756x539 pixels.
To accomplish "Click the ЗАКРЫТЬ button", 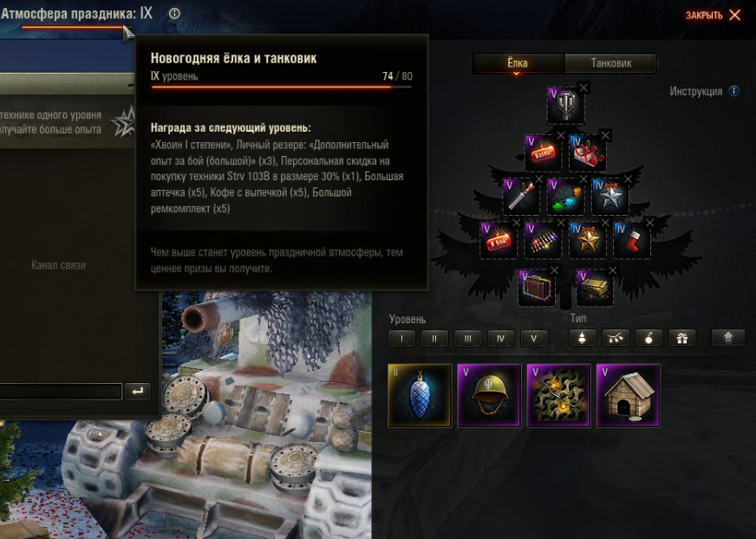I will (713, 16).
